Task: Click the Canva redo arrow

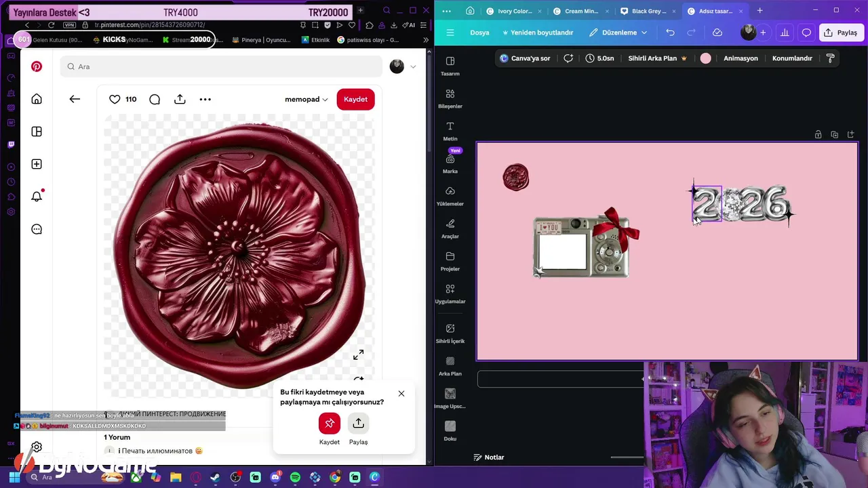Action: click(x=691, y=33)
